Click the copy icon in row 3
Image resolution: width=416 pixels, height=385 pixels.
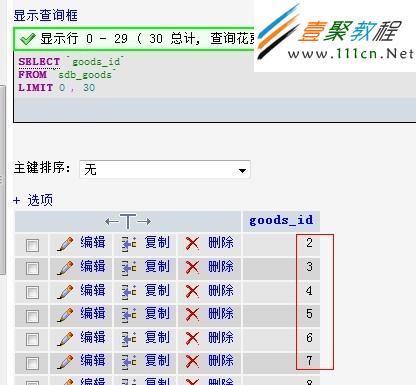point(129,268)
